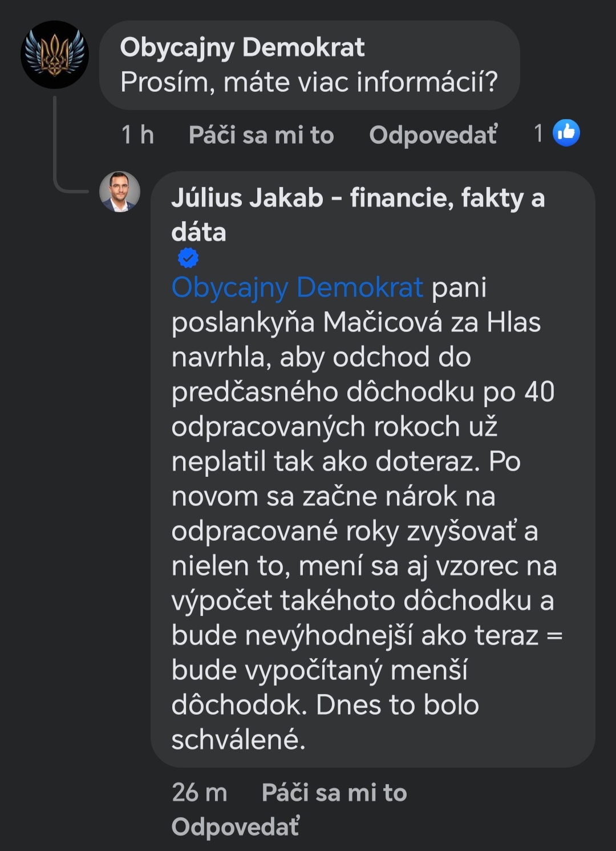The height and width of the screenshot is (851, 616).
Task: Click the word 'Mačicová' in the reply
Action: 382,322
